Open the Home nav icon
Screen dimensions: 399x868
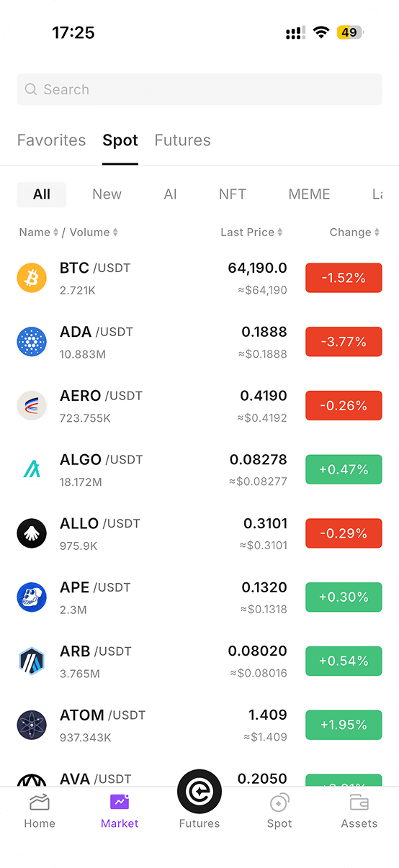click(x=40, y=803)
